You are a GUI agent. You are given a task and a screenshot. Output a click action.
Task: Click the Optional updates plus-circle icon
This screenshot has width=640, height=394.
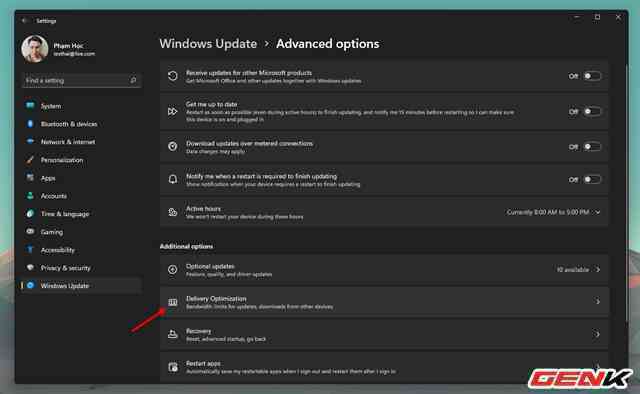point(173,269)
